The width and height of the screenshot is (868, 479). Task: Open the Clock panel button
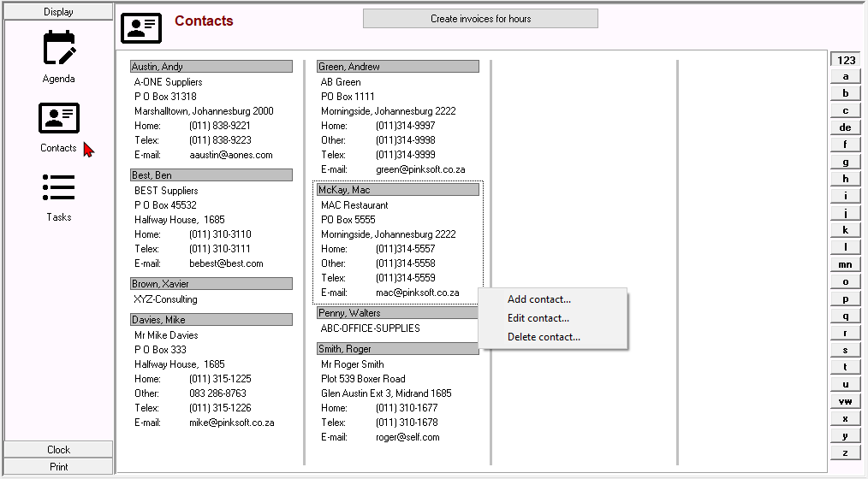[x=58, y=450]
